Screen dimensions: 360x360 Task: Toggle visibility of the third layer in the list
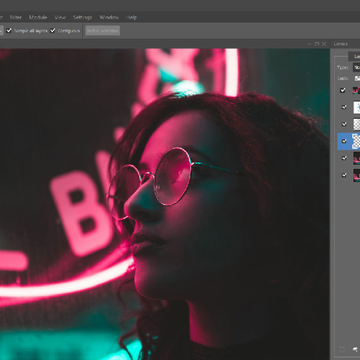pyautogui.click(x=344, y=124)
